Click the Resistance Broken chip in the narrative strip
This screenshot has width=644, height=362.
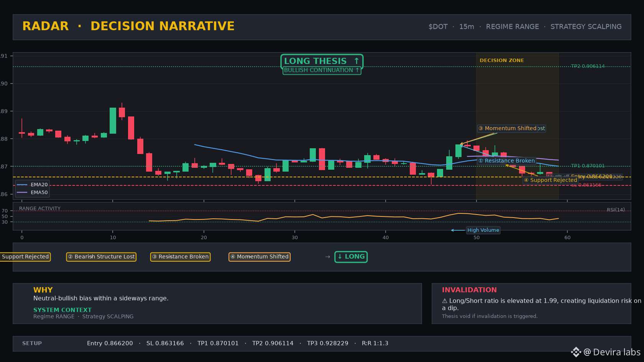[x=180, y=257]
